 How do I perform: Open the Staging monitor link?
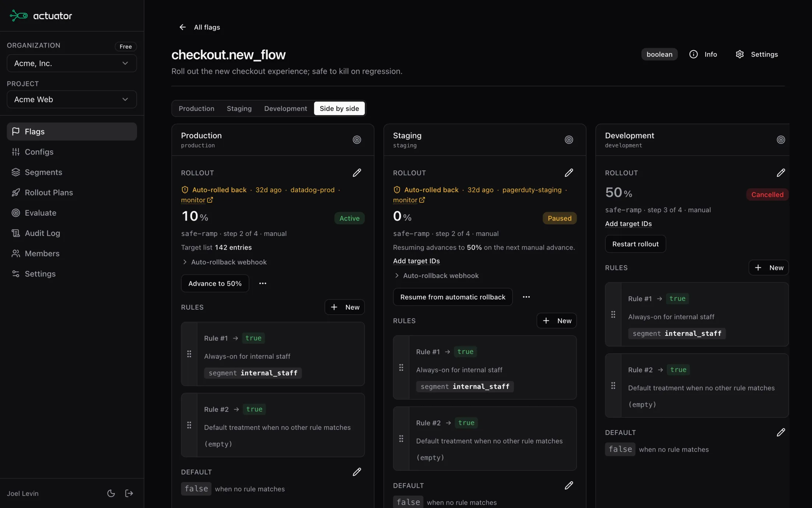tap(409, 200)
